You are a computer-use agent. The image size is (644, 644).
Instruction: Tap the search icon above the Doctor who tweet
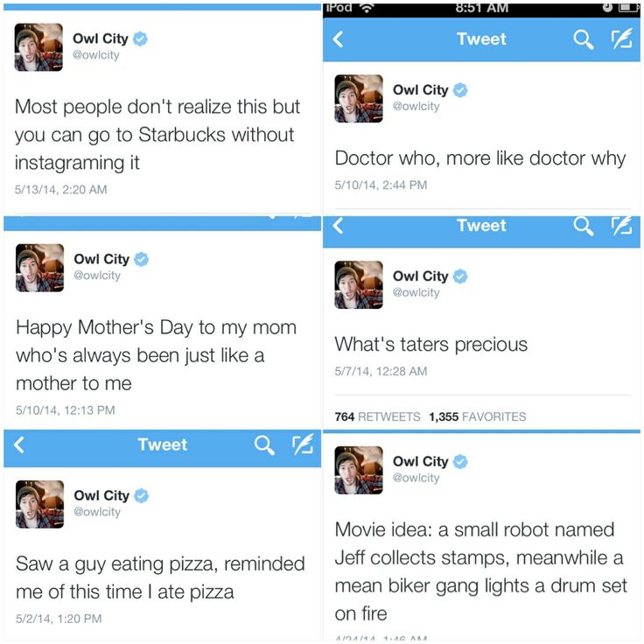tap(584, 38)
